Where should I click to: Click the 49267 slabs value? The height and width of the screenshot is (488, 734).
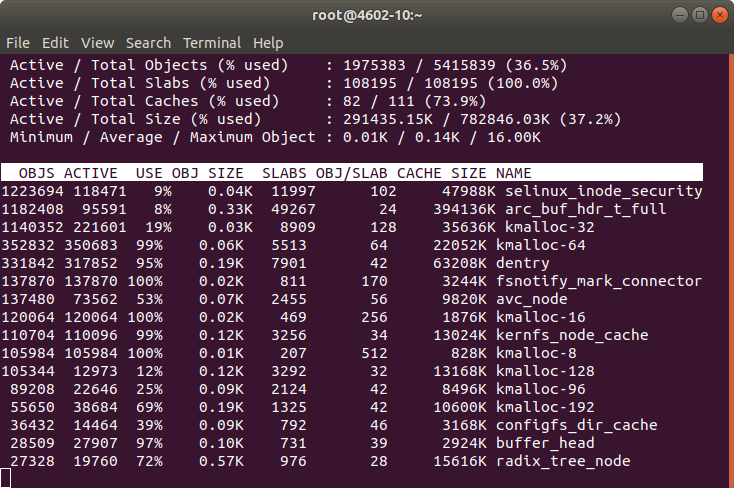point(293,209)
